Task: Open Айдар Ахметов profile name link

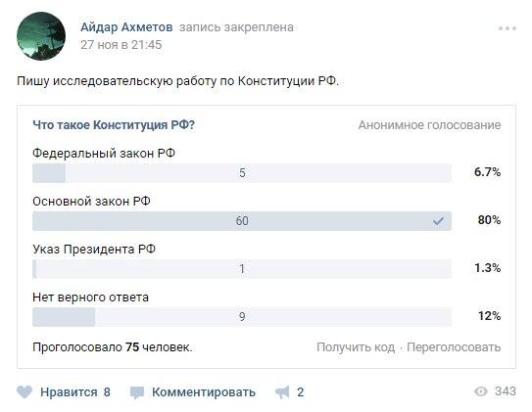Action: (126, 27)
